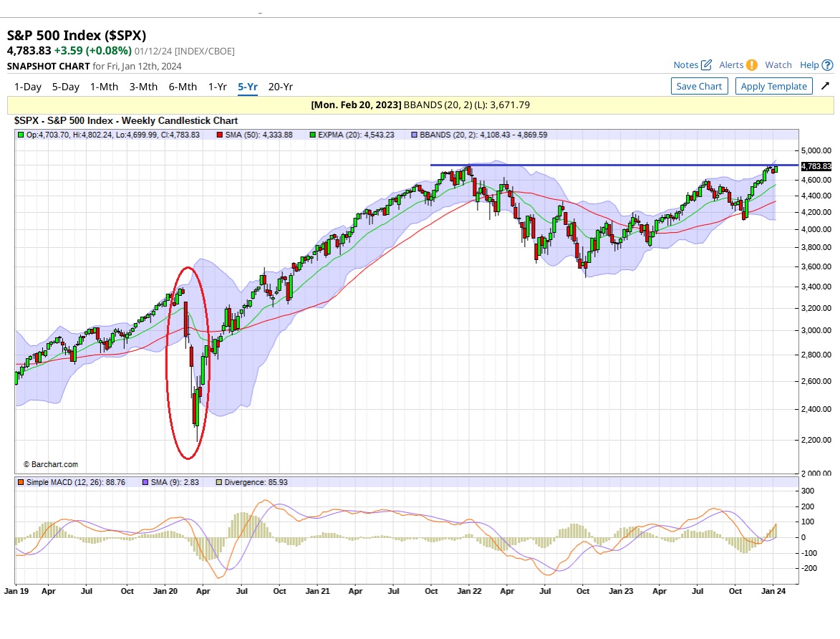Click the 3,000.00 price axis label
The height and width of the screenshot is (639, 840).
pos(816,331)
